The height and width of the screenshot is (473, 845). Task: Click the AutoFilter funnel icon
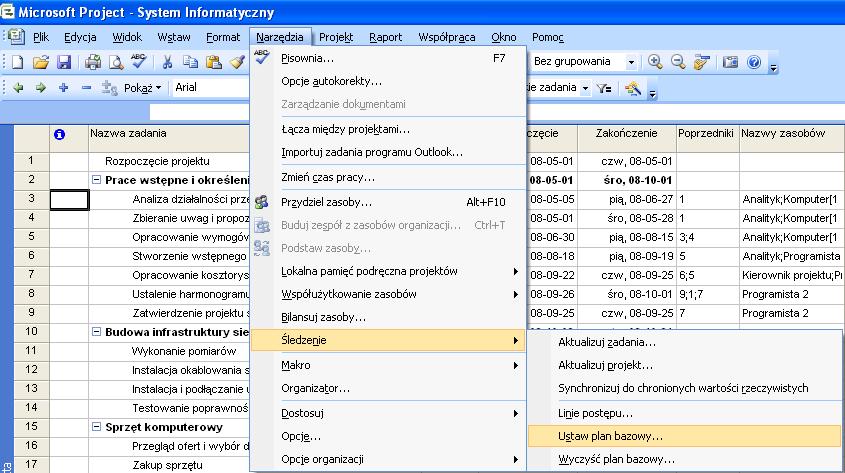pyautogui.click(x=604, y=88)
